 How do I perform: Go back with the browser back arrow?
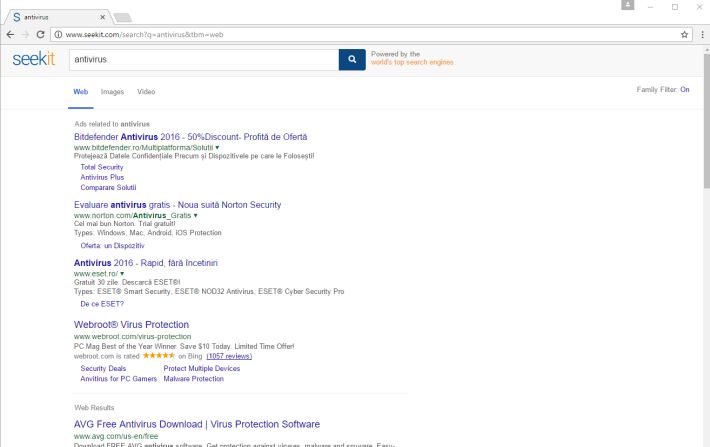pyautogui.click(x=10, y=34)
